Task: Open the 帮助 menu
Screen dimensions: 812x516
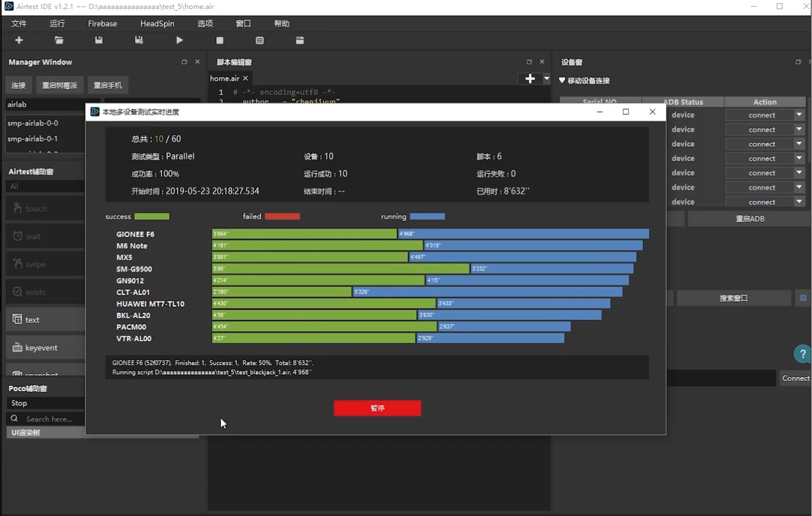Action: [282, 24]
